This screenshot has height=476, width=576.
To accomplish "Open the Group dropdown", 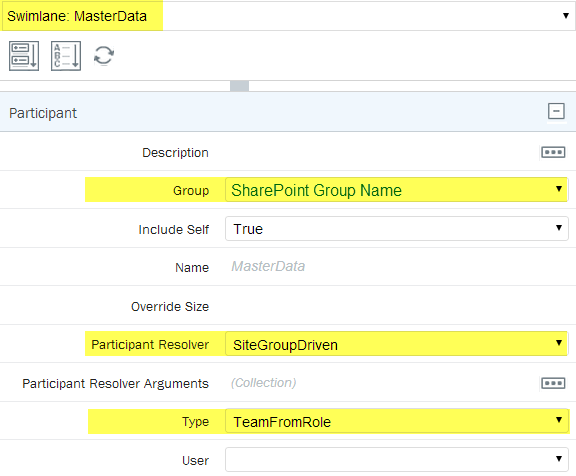I will [397, 190].
